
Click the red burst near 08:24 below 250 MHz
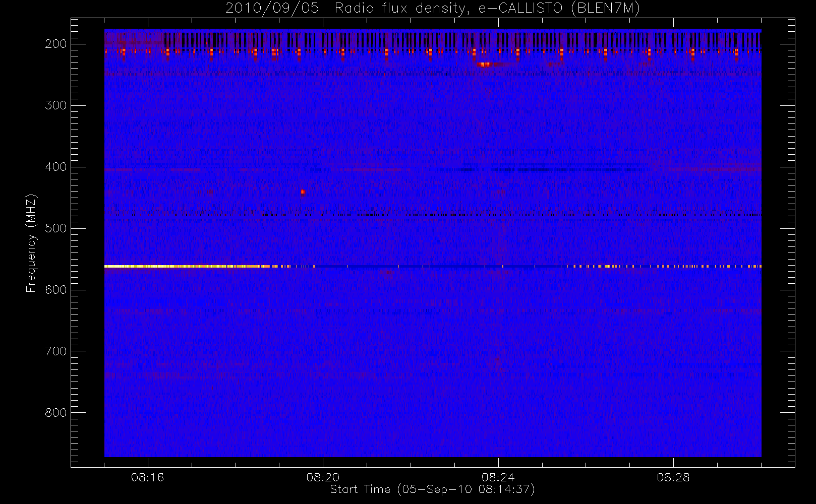pyautogui.click(x=484, y=64)
